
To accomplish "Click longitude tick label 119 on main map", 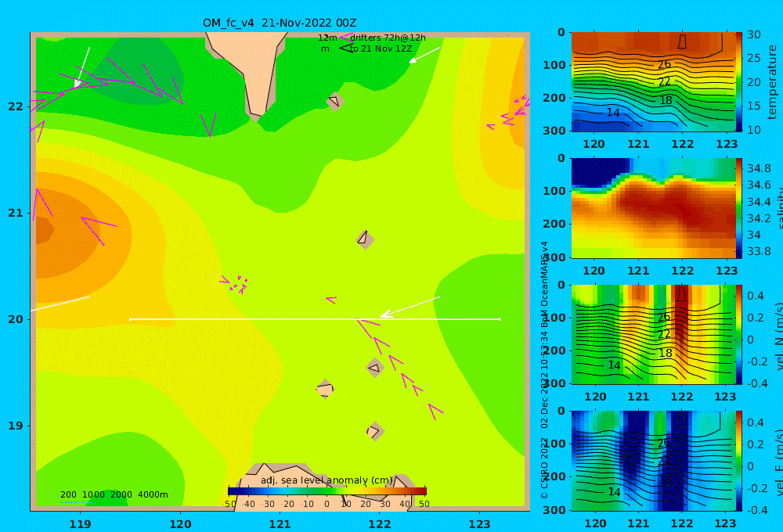I will (x=80, y=524).
